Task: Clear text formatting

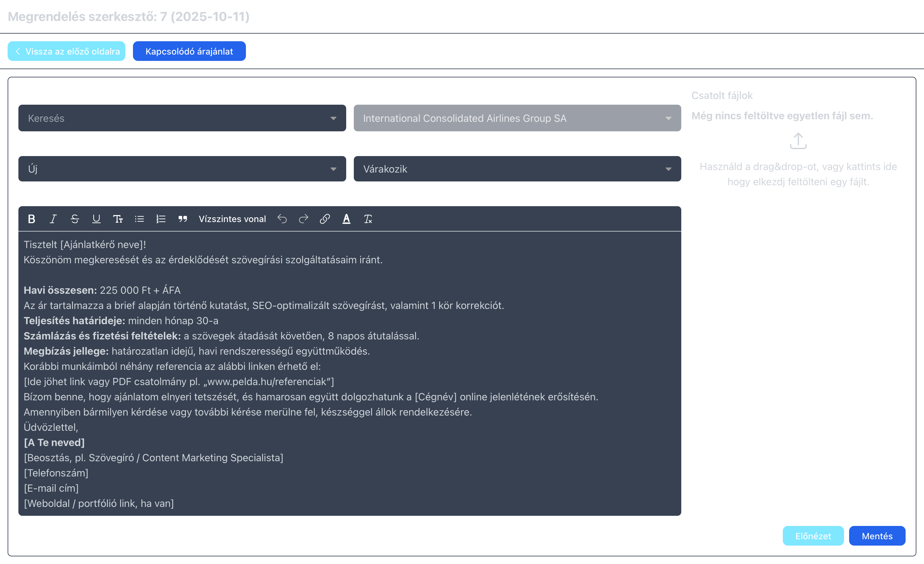Action: 368,219
